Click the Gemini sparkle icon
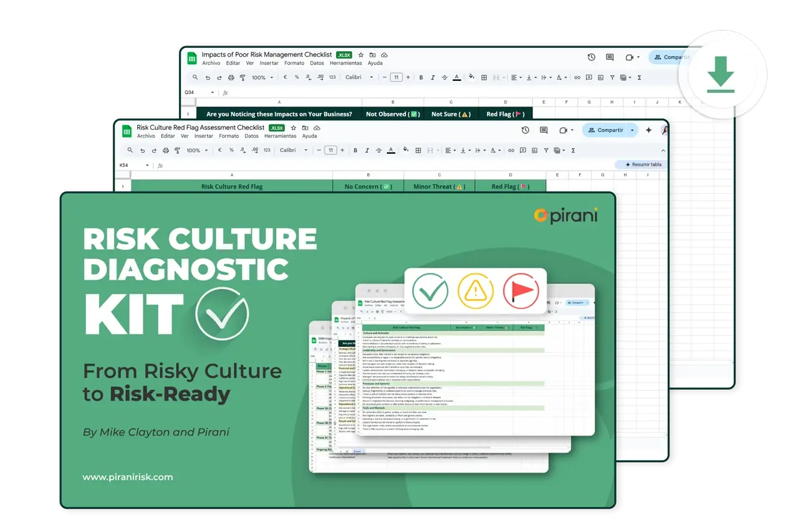Screen dimensions: 798x532 coord(648,130)
